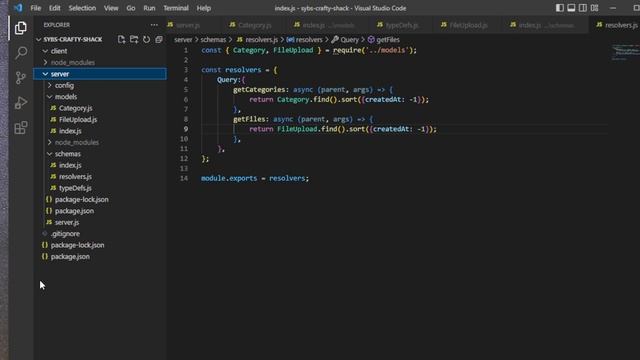Toggle the bottom Panel layout icon
The height and width of the screenshot is (360, 640).
[571, 8]
